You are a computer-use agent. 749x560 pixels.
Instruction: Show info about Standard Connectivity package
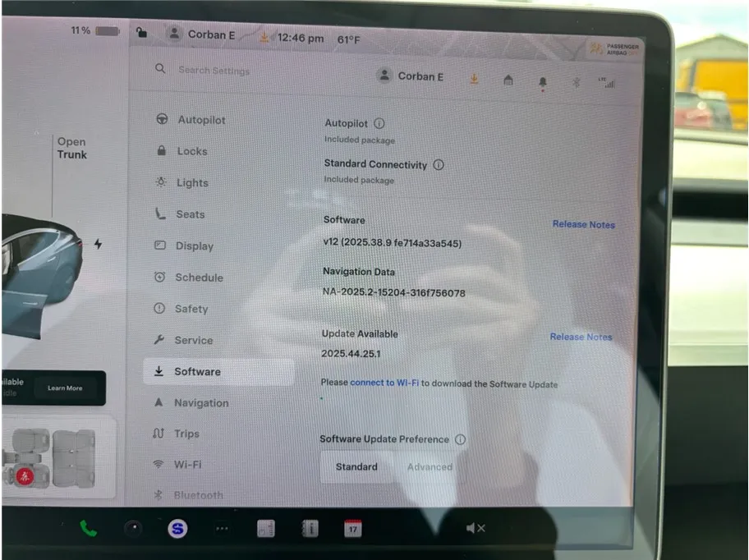click(x=439, y=164)
